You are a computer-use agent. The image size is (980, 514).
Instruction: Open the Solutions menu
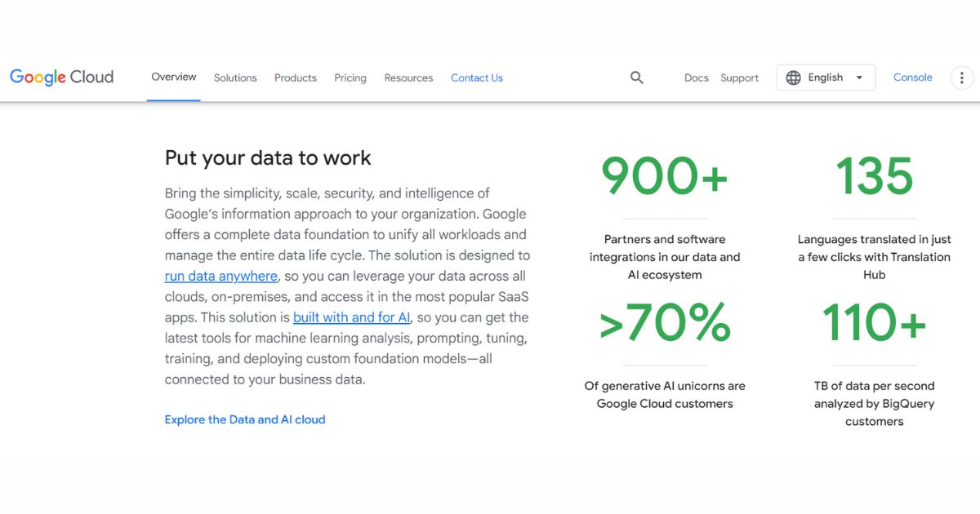[x=235, y=78]
